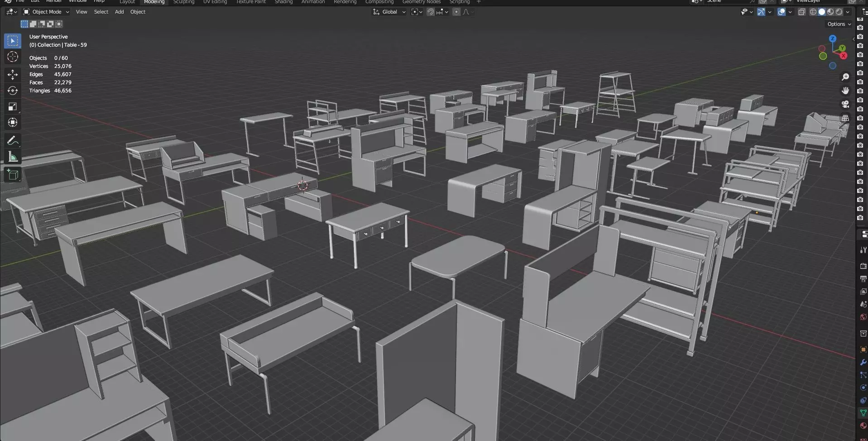868x441 pixels.
Task: Open the shading options dropdown arrow
Action: (848, 12)
